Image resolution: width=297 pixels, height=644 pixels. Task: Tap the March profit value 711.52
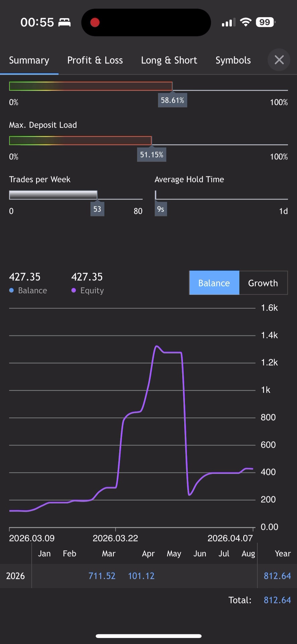coord(102,576)
